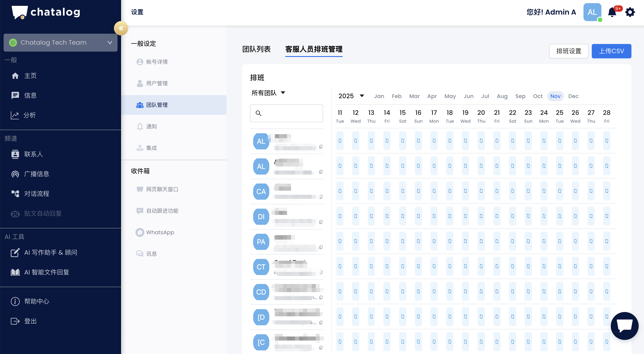Open AI 写作助手 & 顾问 tool
Viewport: 644px width, 354px height.
click(50, 252)
